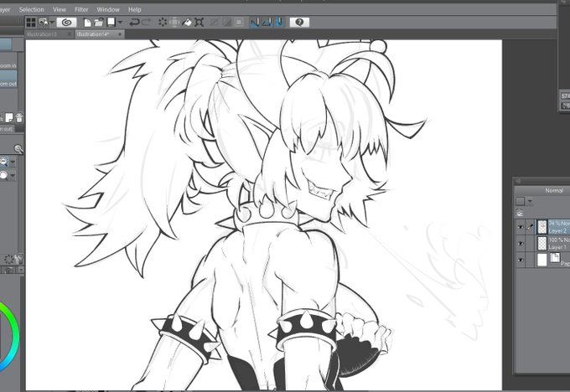Open Clip Studio via the spiral icon
The width and height of the screenshot is (570, 392).
(66, 23)
